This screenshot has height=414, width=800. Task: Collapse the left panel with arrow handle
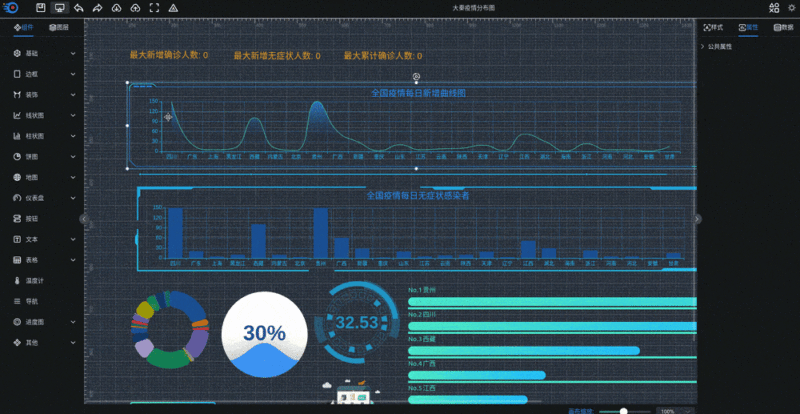84,218
